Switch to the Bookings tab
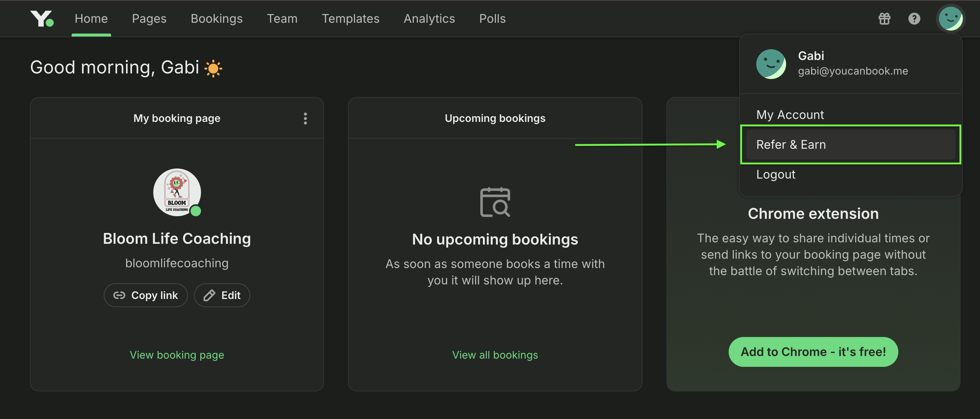Viewport: 980px width, 419px height. (x=216, y=18)
